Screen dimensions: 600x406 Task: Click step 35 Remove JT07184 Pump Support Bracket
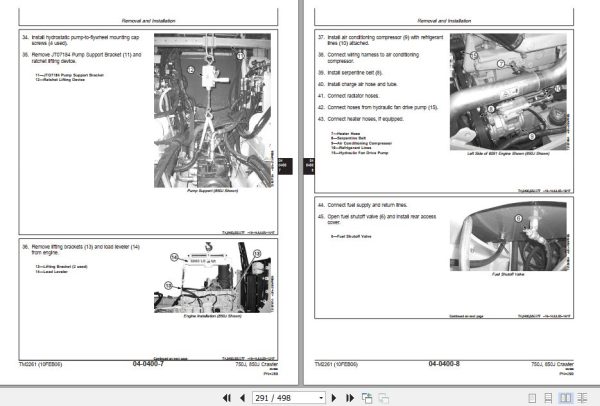point(82,58)
